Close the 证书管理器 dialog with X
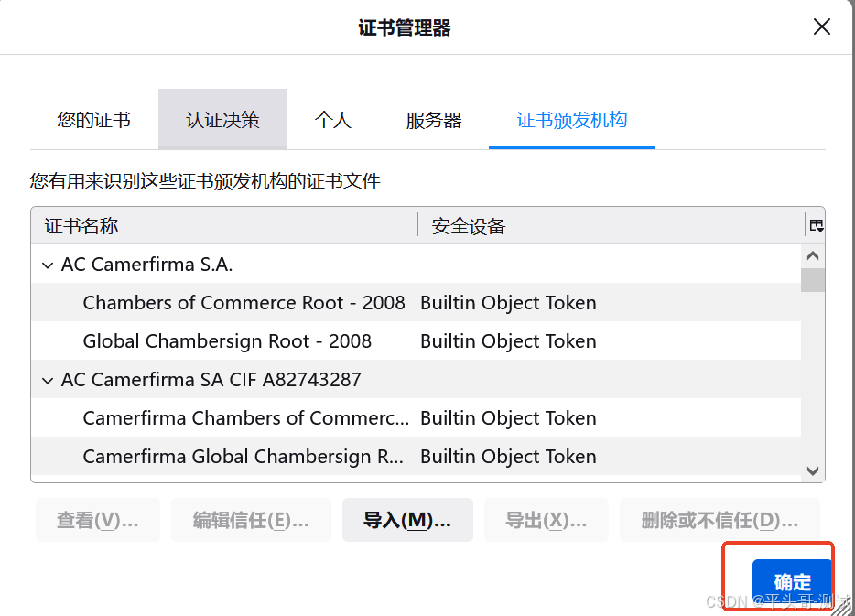 [822, 27]
